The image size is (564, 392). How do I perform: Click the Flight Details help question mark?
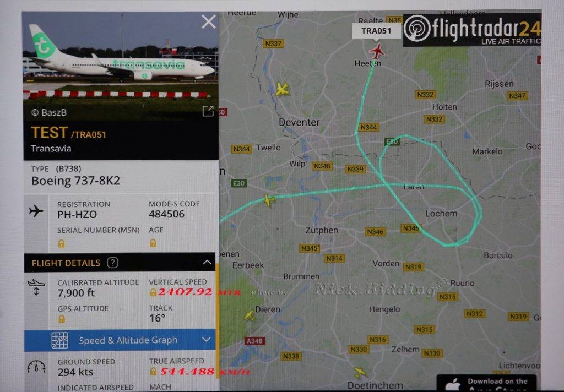[112, 263]
